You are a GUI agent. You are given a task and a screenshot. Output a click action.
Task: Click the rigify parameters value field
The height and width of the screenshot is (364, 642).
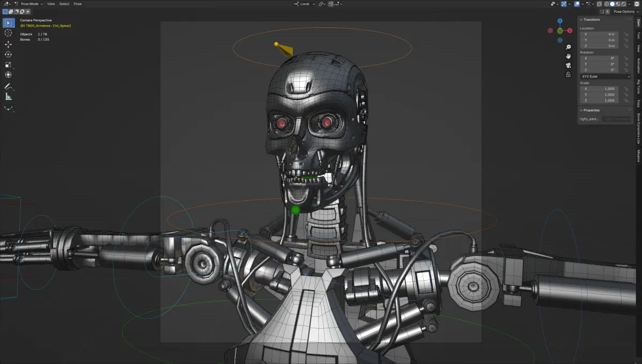[x=617, y=119]
